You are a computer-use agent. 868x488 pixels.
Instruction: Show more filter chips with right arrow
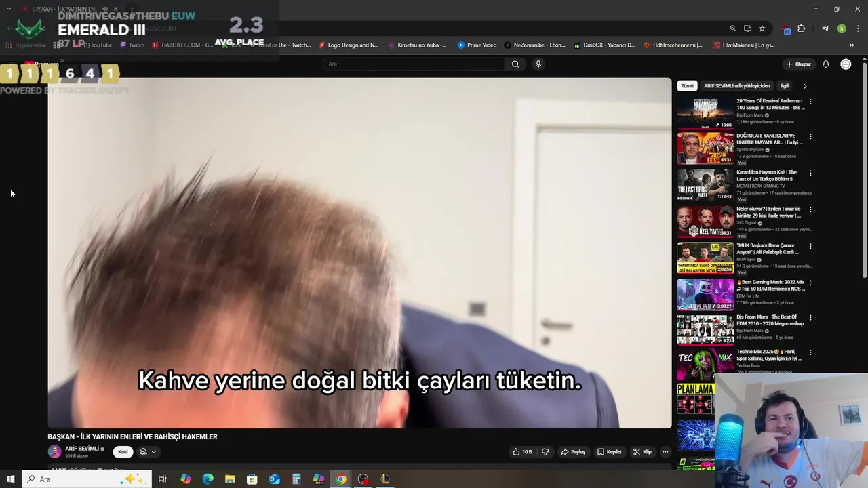point(805,86)
